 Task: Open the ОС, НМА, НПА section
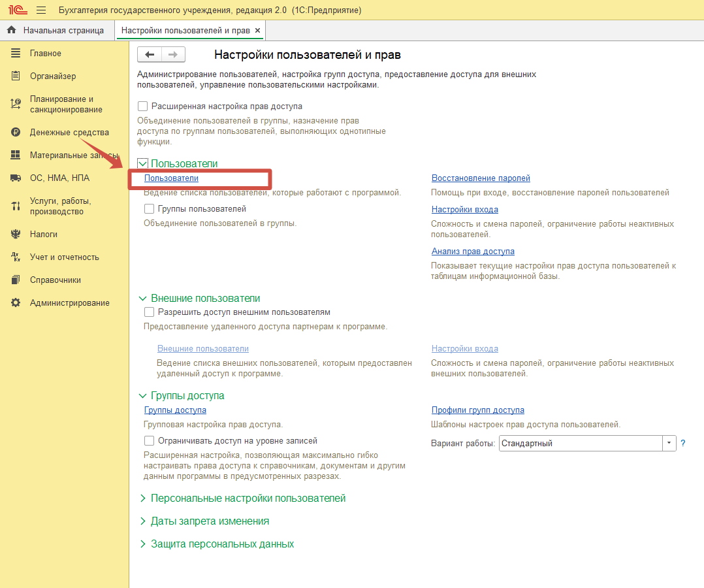(59, 178)
